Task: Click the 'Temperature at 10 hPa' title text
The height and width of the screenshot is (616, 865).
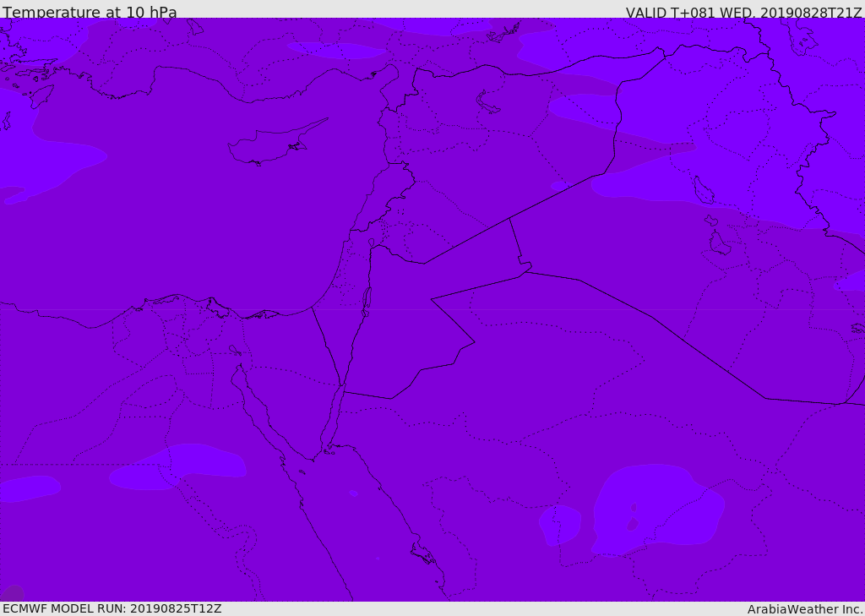Action: 90,12
